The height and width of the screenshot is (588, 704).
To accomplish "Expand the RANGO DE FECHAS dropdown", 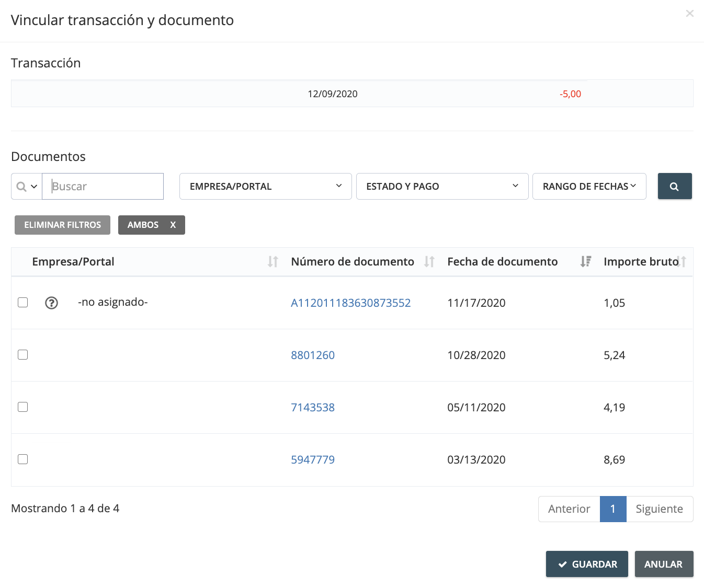I will pyautogui.click(x=589, y=186).
